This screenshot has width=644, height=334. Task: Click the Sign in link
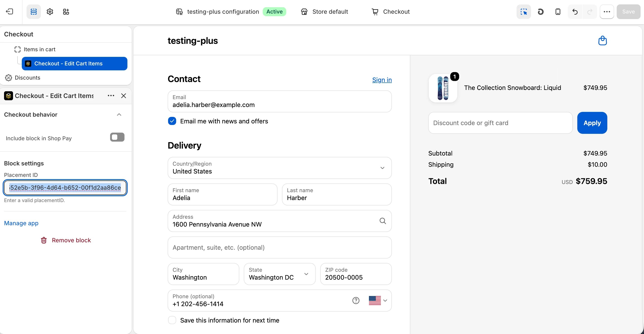tap(382, 80)
